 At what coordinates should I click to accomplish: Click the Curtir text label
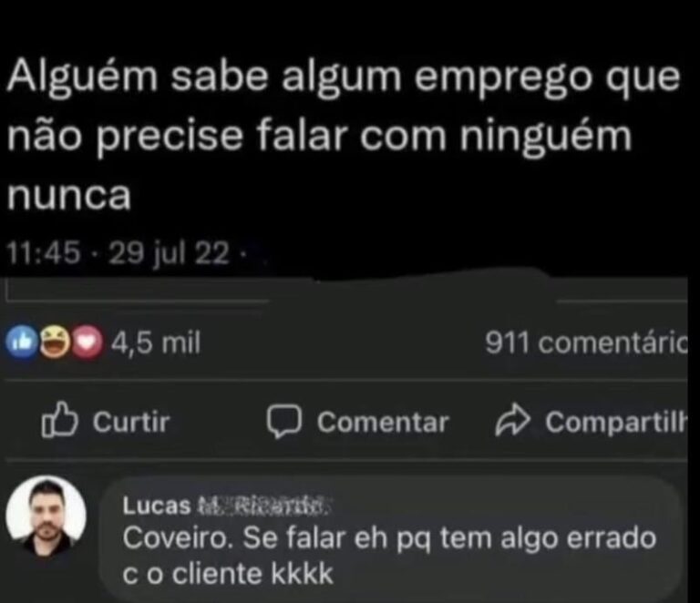point(131,422)
